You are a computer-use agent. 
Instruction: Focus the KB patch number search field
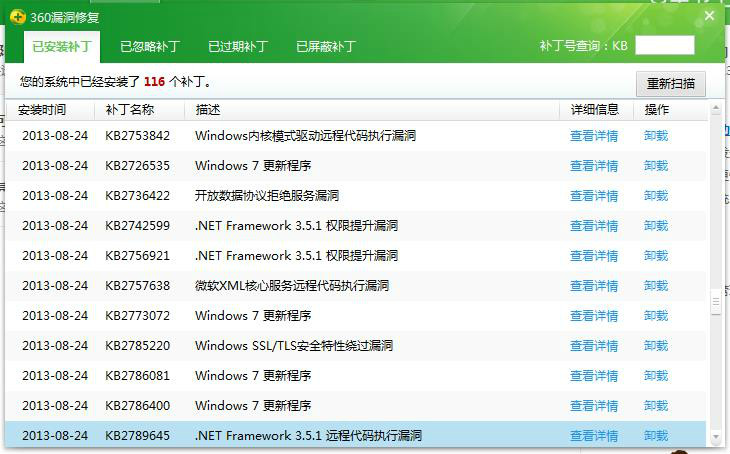[665, 45]
